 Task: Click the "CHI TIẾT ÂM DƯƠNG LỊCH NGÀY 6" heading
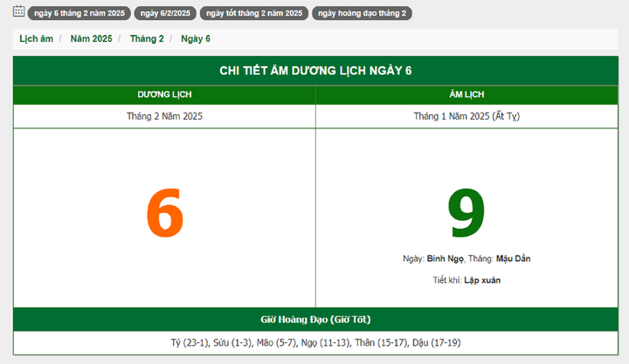tap(314, 71)
